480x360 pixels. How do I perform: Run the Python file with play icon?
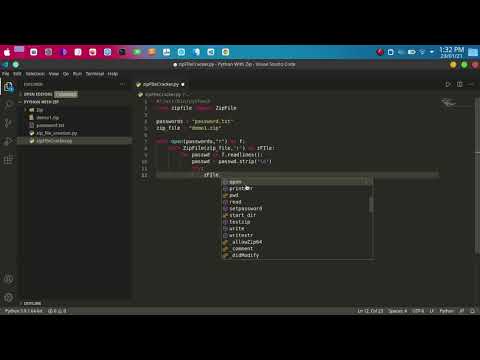coord(448,84)
